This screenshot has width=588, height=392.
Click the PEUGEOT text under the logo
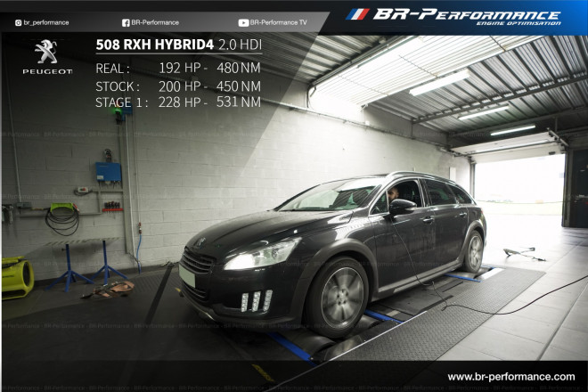click(x=47, y=70)
